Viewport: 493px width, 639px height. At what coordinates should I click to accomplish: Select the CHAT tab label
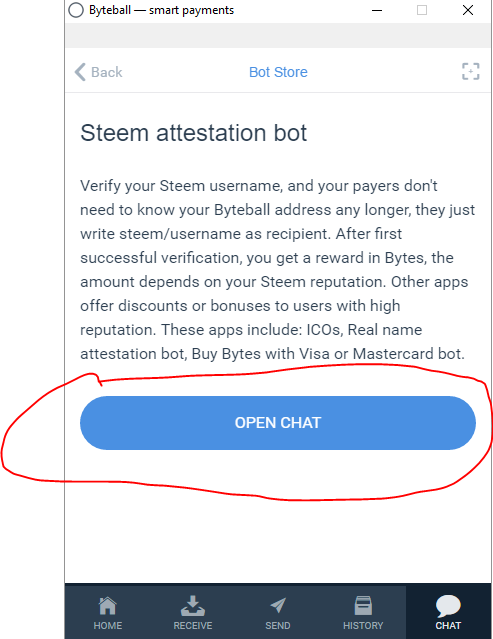[x=448, y=626]
